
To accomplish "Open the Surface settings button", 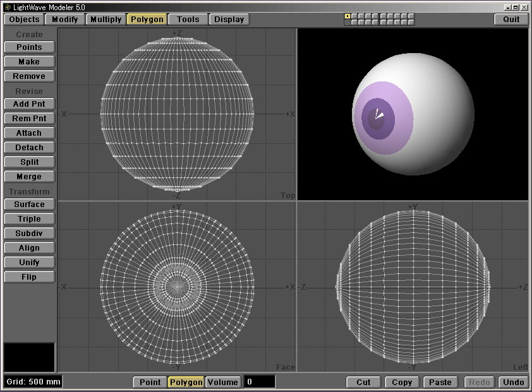I will [29, 205].
